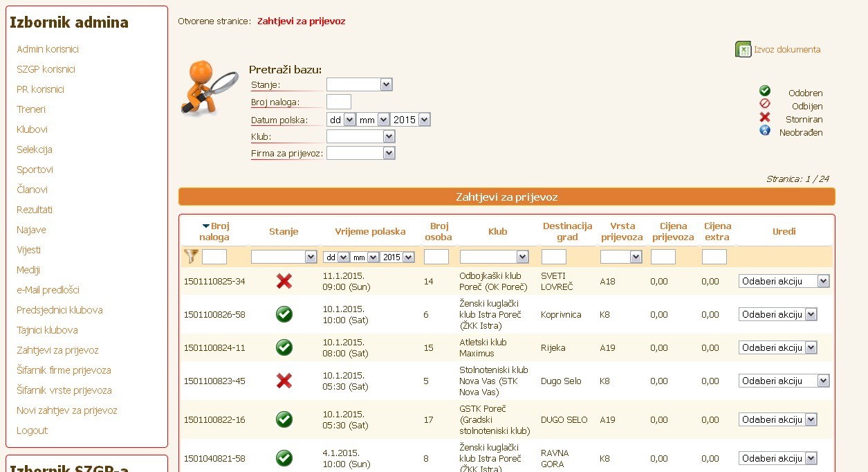Open Zahtjevi za prijevoz sidebar link
The height and width of the screenshot is (472, 868).
57,350
